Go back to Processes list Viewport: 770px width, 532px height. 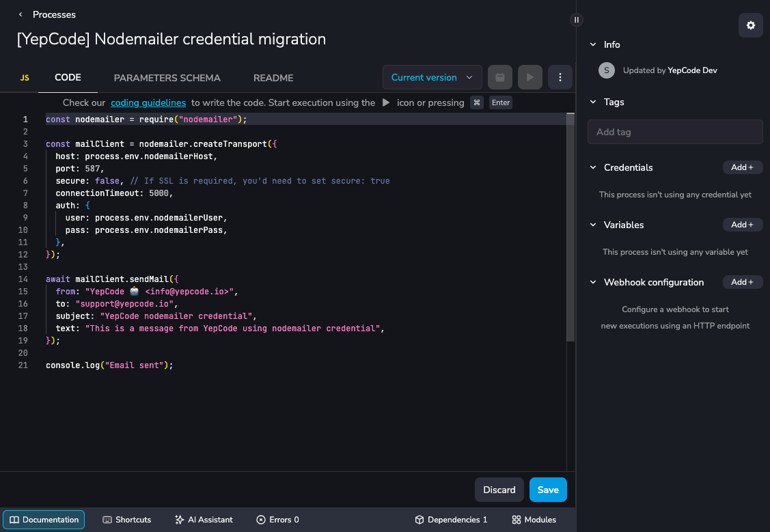pos(20,15)
